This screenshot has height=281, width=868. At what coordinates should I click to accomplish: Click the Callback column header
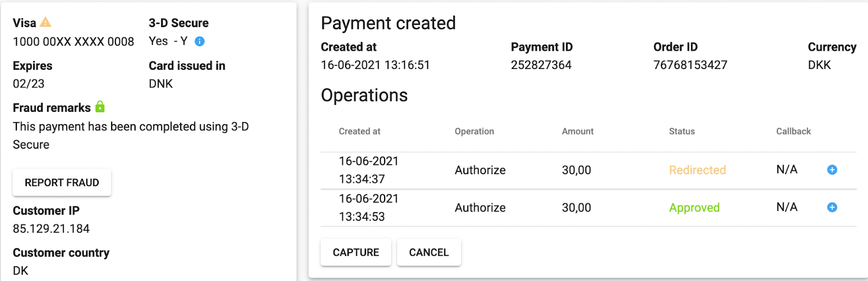tap(793, 131)
